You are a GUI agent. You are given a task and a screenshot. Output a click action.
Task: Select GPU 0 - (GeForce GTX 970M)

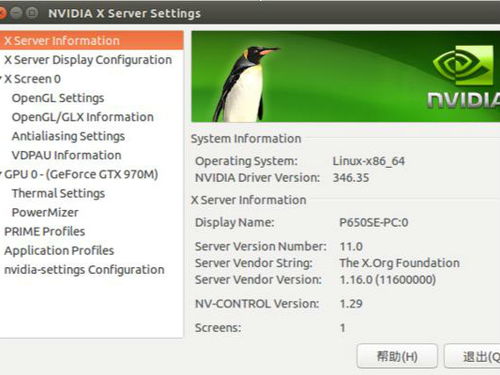click(81, 174)
